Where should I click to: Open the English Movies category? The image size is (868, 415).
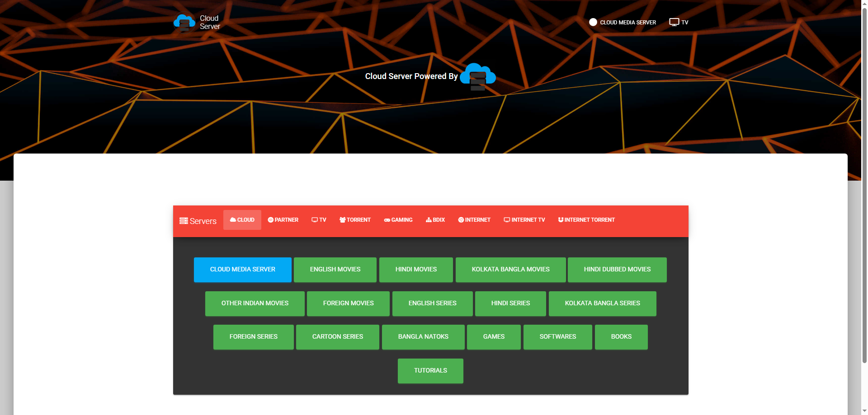click(335, 270)
